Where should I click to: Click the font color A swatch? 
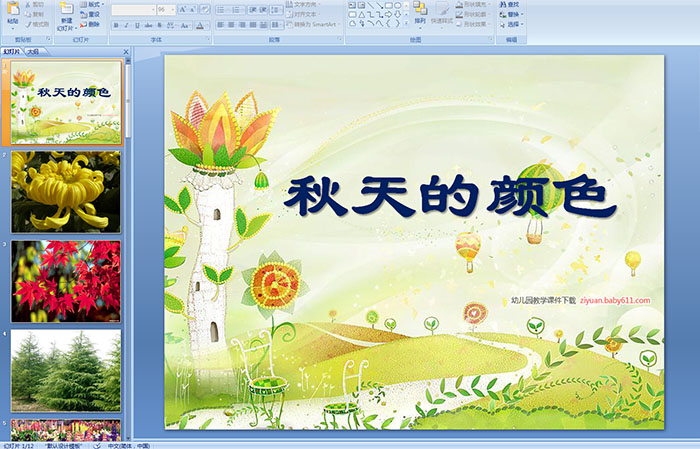[200, 25]
